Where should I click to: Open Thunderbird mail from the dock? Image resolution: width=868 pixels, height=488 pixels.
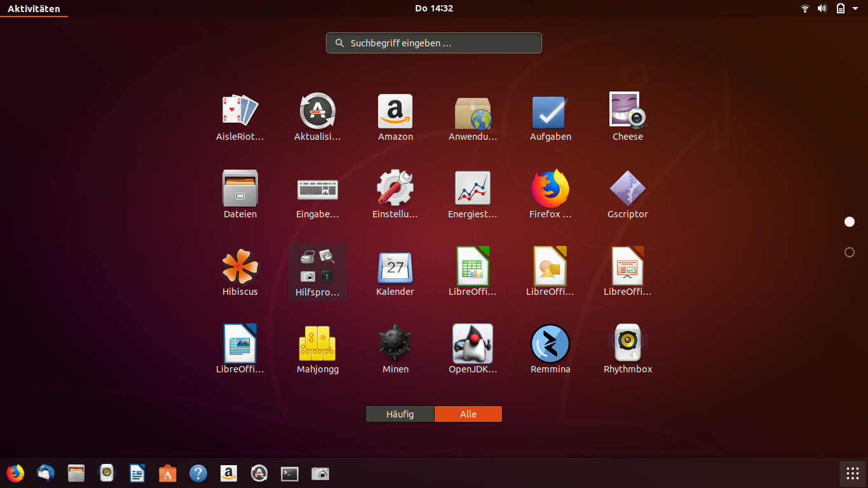pos(46,473)
